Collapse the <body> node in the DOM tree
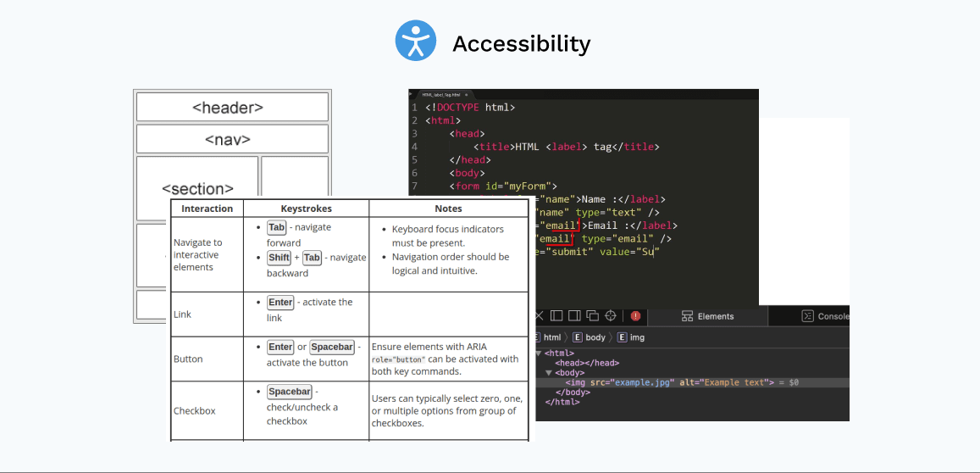The height and width of the screenshot is (473, 980). [x=548, y=373]
